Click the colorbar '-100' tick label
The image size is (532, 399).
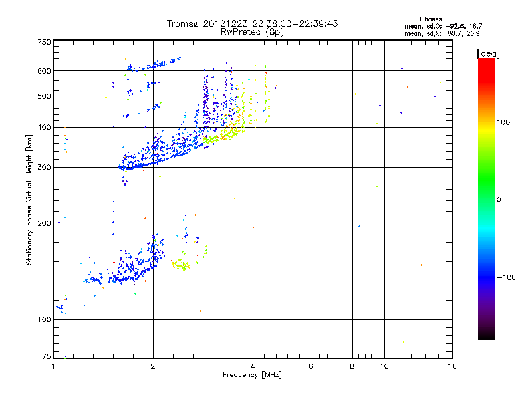pos(506,277)
